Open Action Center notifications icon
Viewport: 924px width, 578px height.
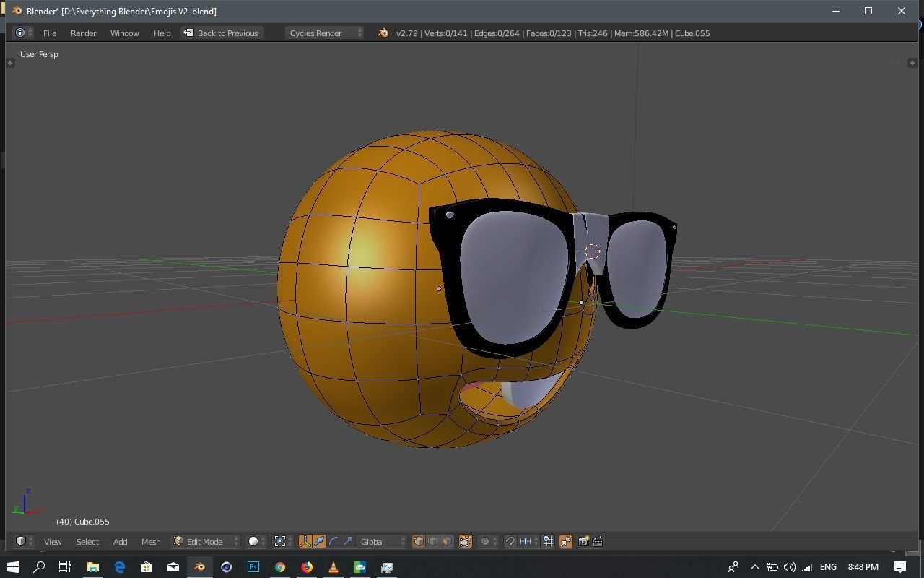coord(900,567)
